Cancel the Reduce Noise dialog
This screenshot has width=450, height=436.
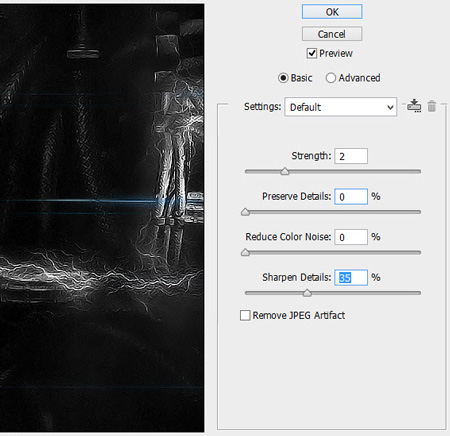pos(332,34)
